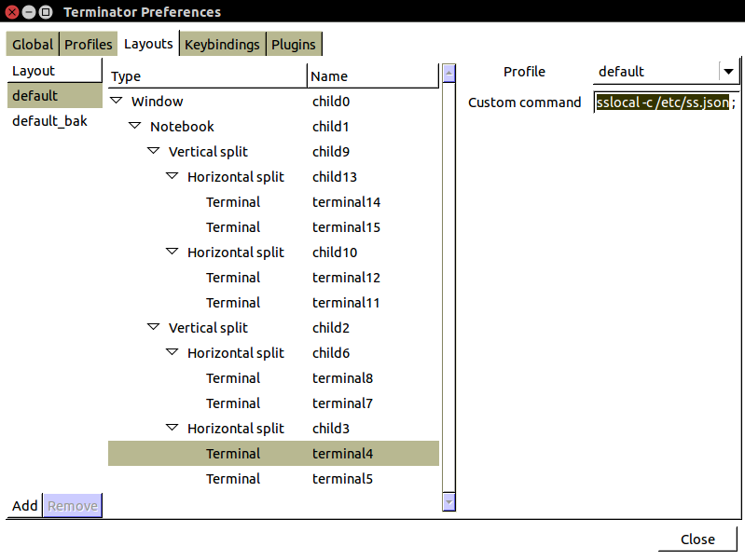Select the Layouts tab
Viewport: 745px width, 560px height.
pos(148,44)
